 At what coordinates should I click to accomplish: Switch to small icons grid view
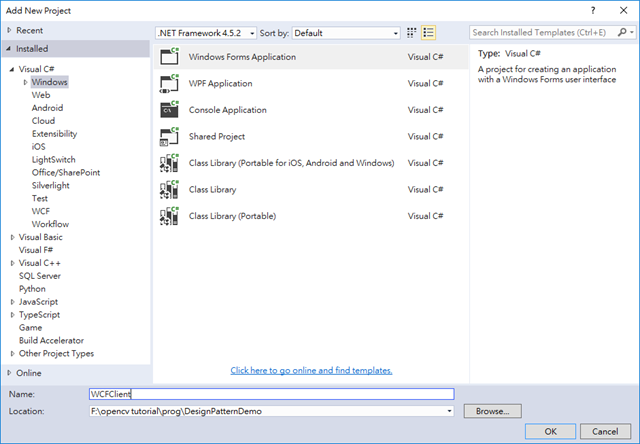tap(411, 33)
